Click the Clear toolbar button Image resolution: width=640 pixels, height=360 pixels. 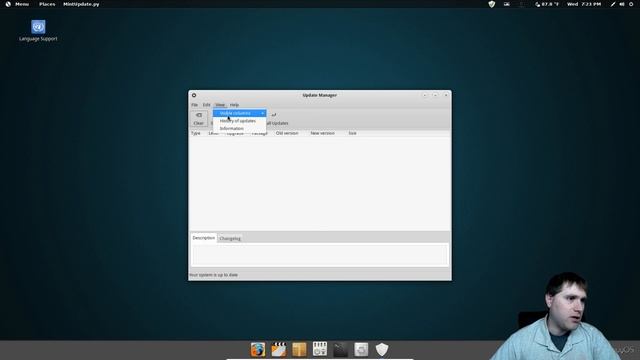click(x=199, y=119)
